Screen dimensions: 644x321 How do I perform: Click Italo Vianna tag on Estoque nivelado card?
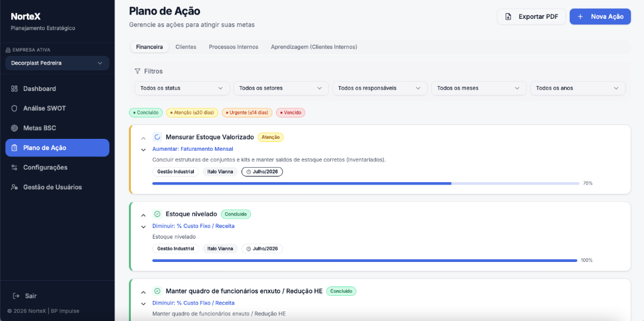coord(220,248)
